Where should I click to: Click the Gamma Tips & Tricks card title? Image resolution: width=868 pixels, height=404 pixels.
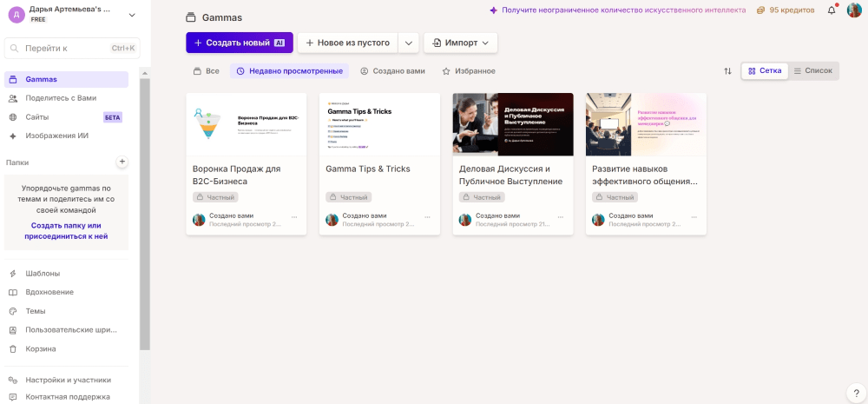point(368,169)
